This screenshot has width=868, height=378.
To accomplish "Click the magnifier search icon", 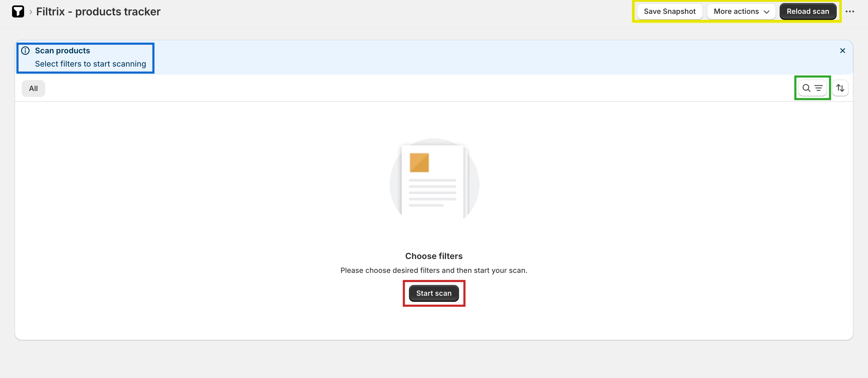I will point(806,88).
